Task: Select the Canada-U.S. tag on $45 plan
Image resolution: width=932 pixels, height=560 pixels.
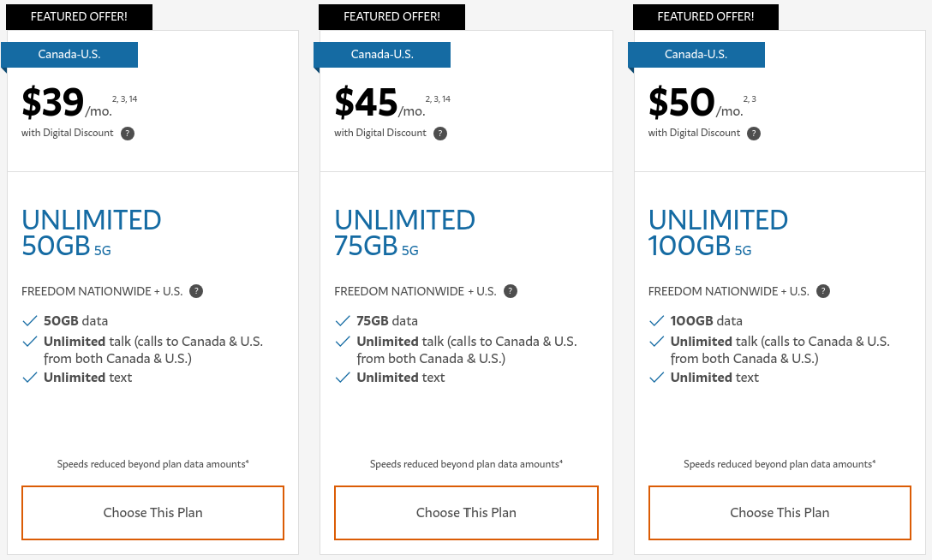Action: click(x=382, y=55)
